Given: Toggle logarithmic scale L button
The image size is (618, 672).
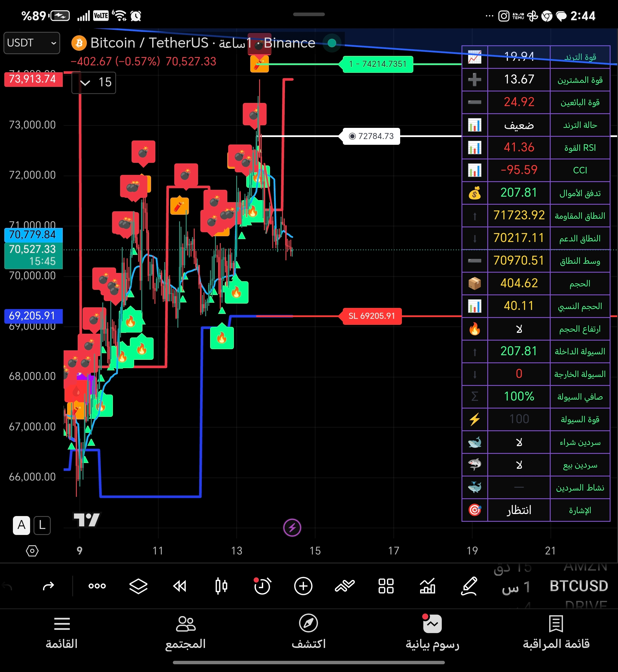Looking at the screenshot, I should pyautogui.click(x=42, y=525).
